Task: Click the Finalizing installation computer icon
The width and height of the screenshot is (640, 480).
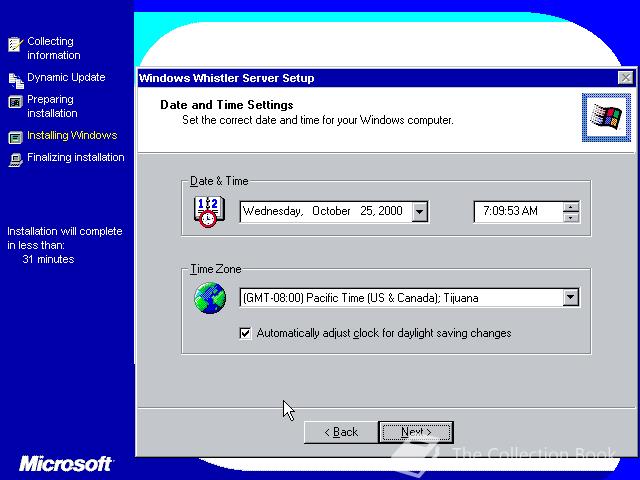Action: point(16,160)
